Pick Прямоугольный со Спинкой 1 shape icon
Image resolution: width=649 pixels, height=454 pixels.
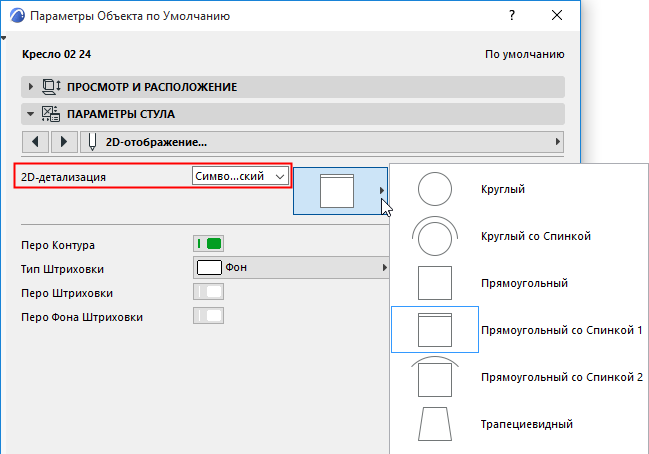coord(435,330)
